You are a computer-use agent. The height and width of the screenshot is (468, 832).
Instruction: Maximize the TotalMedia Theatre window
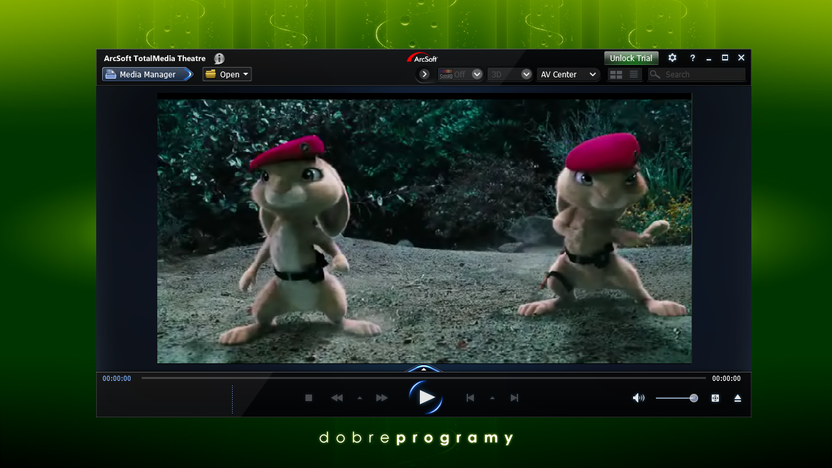[x=725, y=58]
